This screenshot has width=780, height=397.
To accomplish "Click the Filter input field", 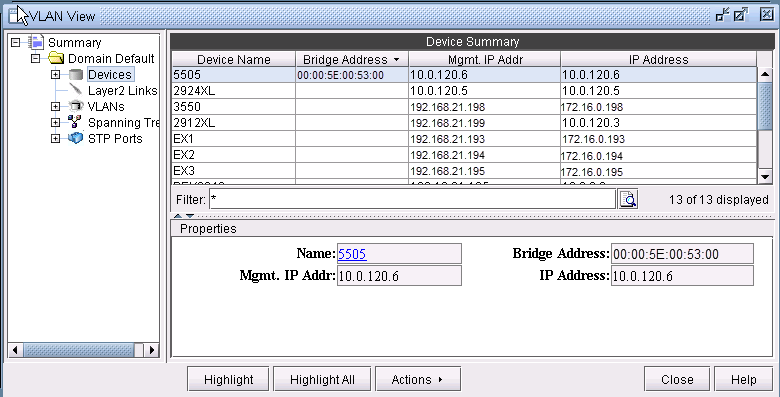I will click(x=412, y=199).
